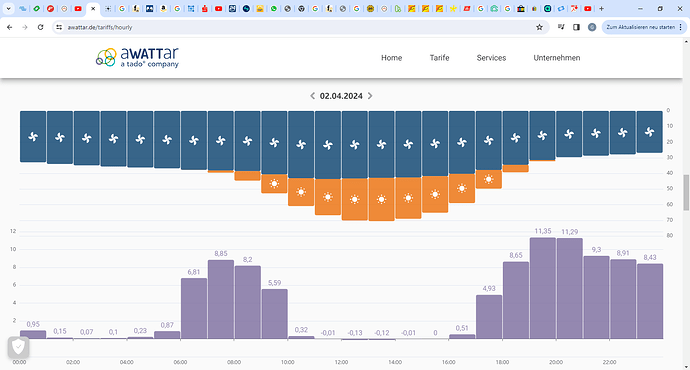Click the site information icon
This screenshot has width=690, height=370.
click(59, 27)
